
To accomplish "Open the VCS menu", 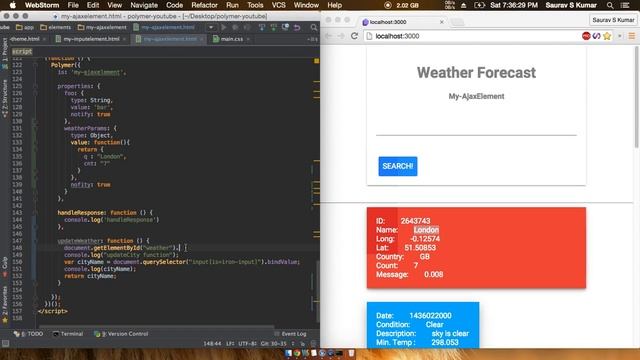I will [x=278, y=5].
